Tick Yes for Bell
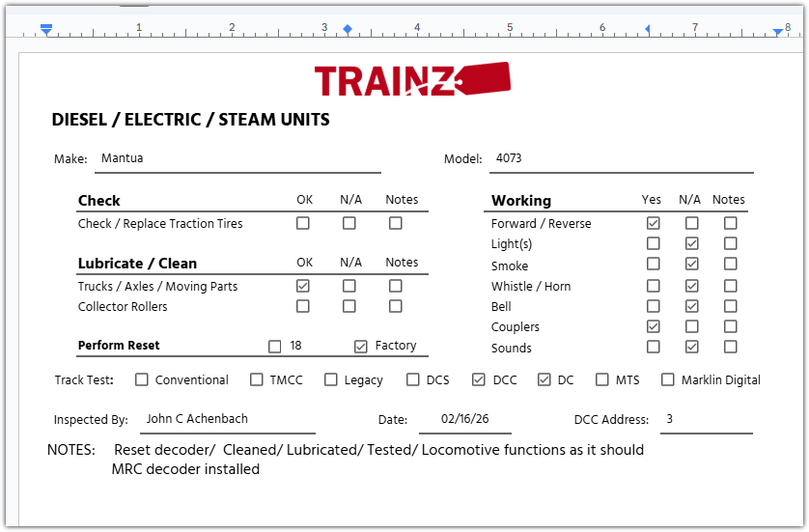 coord(654,306)
